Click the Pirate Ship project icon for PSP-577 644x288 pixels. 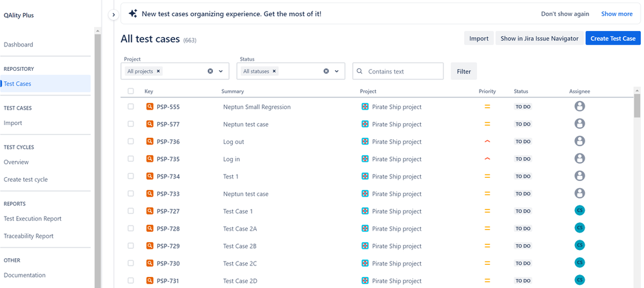(x=365, y=124)
